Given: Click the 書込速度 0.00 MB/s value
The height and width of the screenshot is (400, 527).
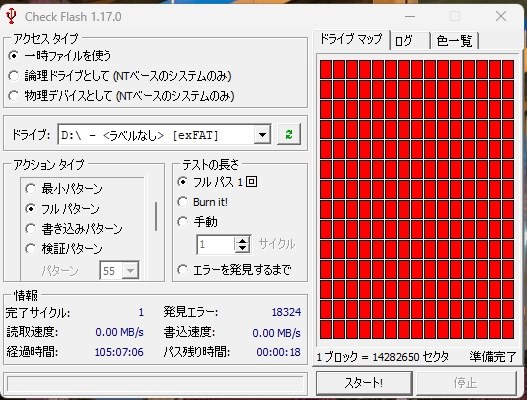Looking at the screenshot, I should (277, 333).
